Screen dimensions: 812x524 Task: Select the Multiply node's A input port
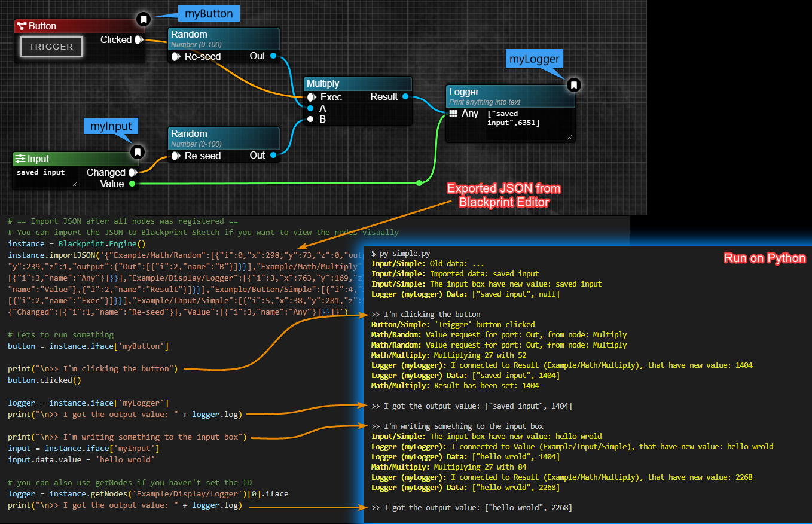click(x=310, y=108)
